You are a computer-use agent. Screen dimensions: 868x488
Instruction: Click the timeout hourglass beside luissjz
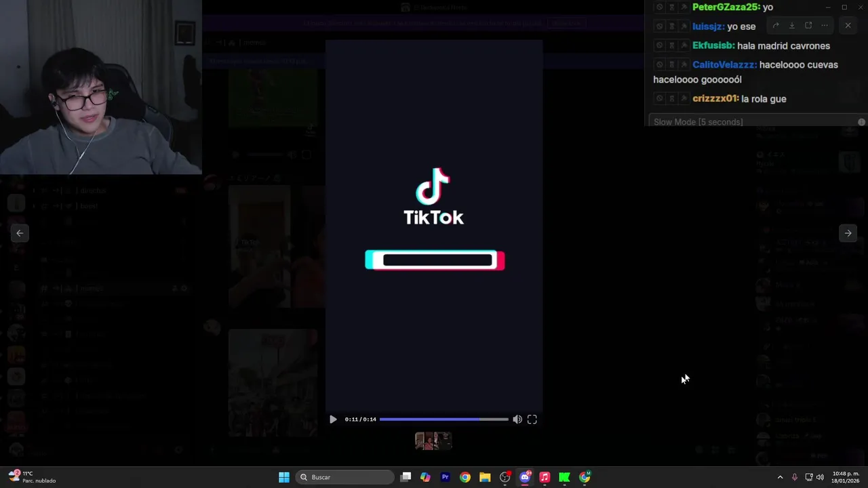pyautogui.click(x=671, y=26)
